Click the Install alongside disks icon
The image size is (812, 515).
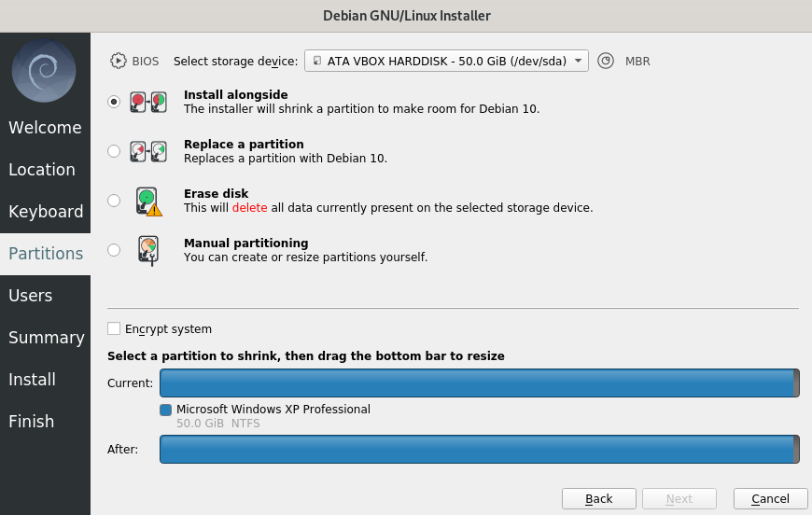(x=148, y=102)
